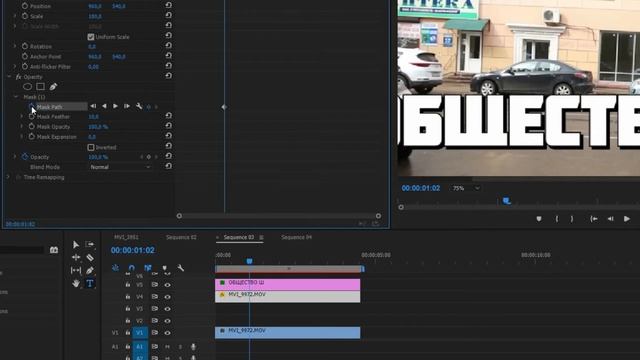Uncheck the Uniform Scale checkbox
This screenshot has height=360, width=640.
tap(91, 37)
